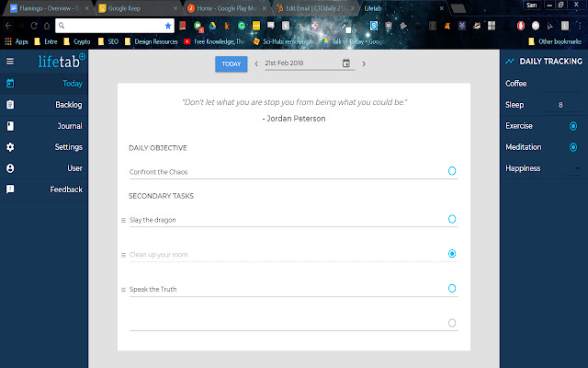Image resolution: width=588 pixels, height=368 pixels.
Task: Open the Design Resources bookmarks folder
Action: (x=152, y=41)
